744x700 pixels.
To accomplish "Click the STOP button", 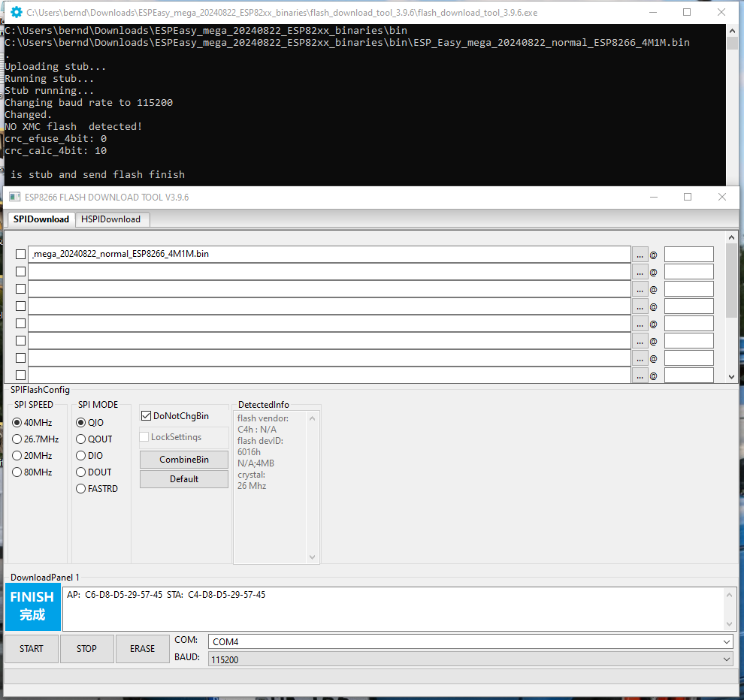I will point(86,648).
